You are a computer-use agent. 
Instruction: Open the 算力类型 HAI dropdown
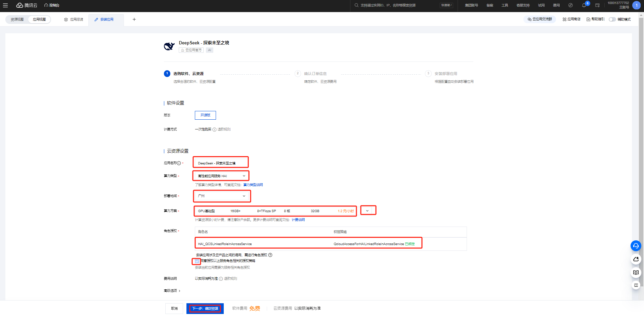(221, 176)
